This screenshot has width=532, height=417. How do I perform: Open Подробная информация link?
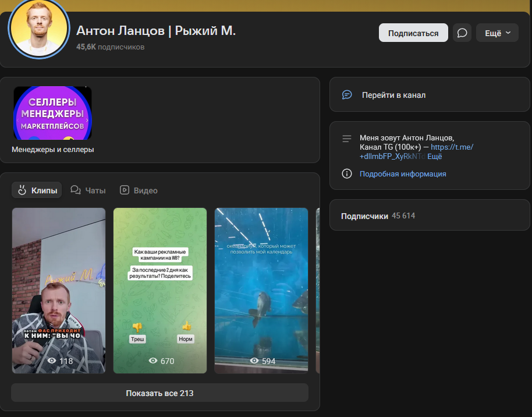[403, 174]
